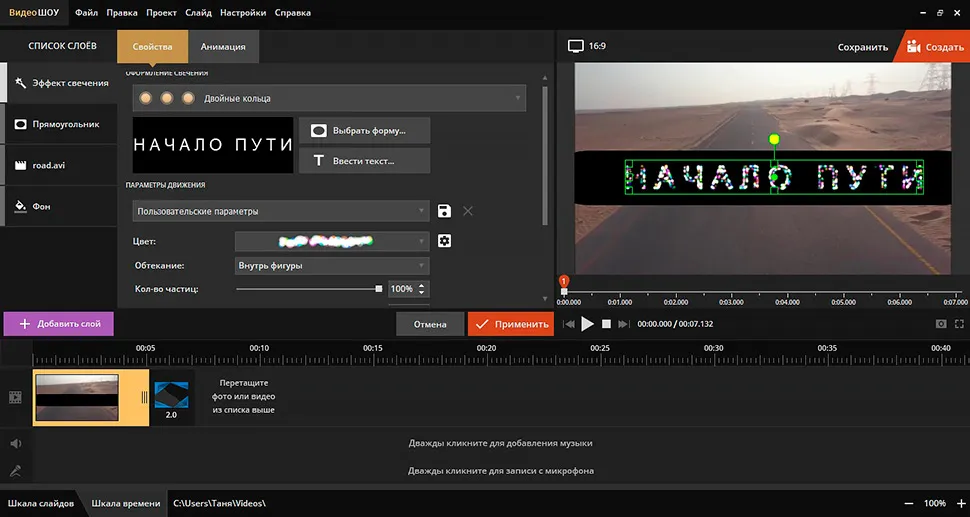Open color settings gear icon

pos(444,241)
